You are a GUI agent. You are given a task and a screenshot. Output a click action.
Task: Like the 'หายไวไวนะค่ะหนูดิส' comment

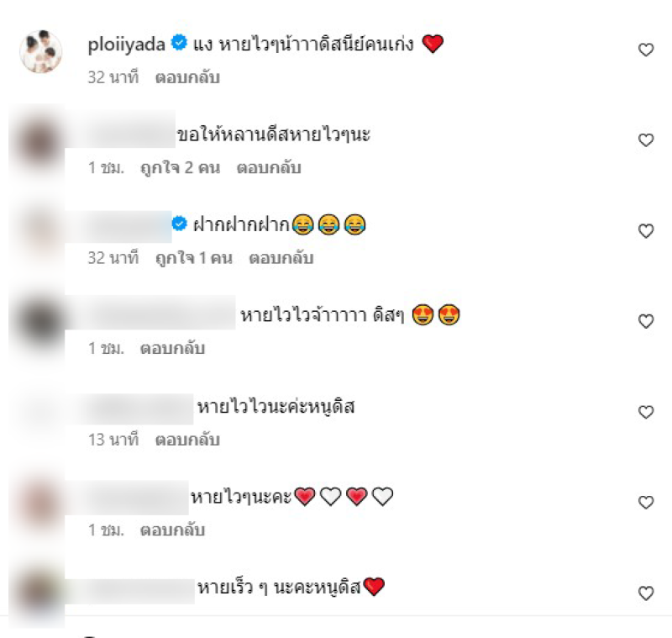click(x=646, y=412)
